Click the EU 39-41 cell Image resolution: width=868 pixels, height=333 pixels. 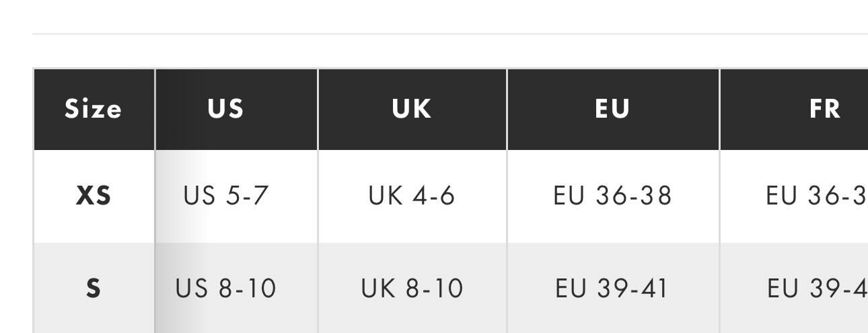pos(612,288)
